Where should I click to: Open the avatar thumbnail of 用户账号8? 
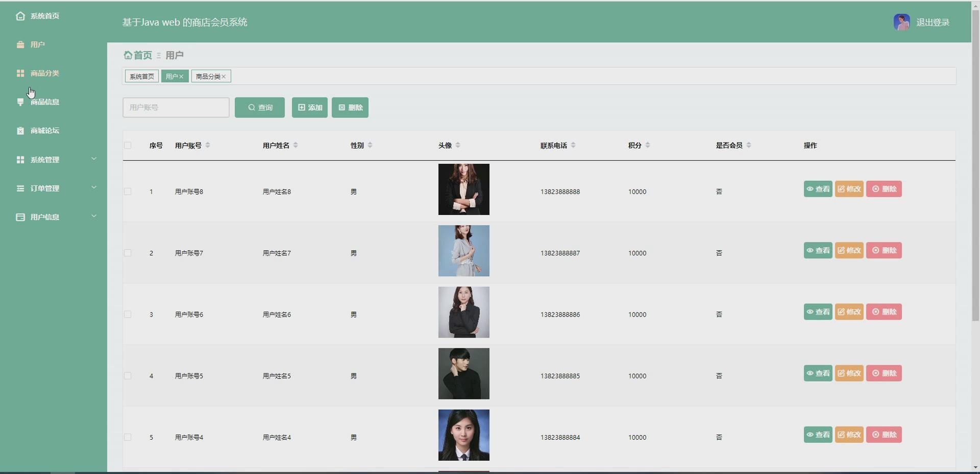[x=464, y=189]
